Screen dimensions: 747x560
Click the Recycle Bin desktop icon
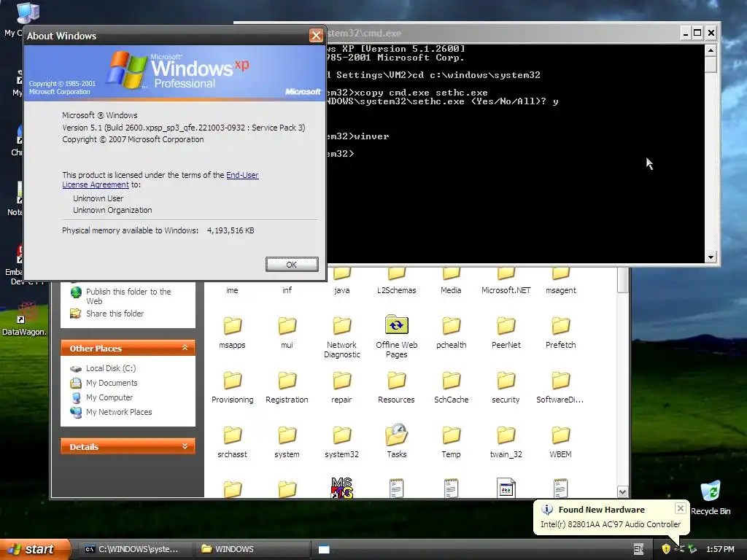(711, 497)
